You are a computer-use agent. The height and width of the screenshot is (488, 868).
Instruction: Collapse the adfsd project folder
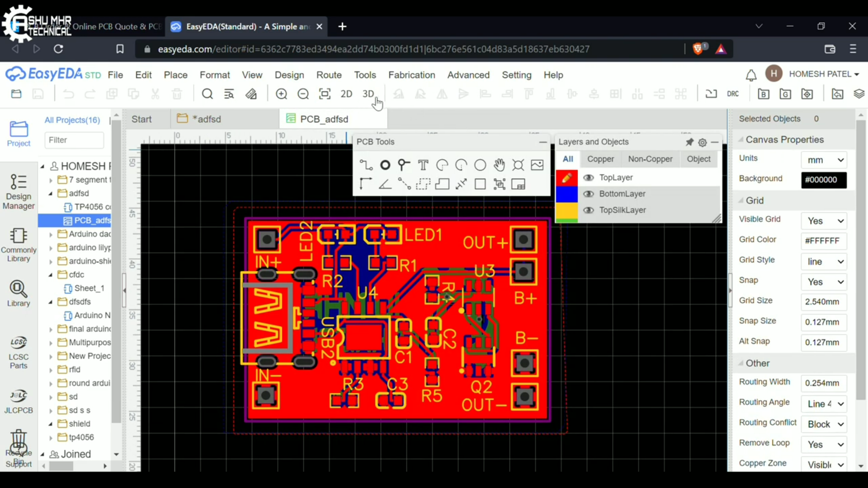tap(51, 193)
